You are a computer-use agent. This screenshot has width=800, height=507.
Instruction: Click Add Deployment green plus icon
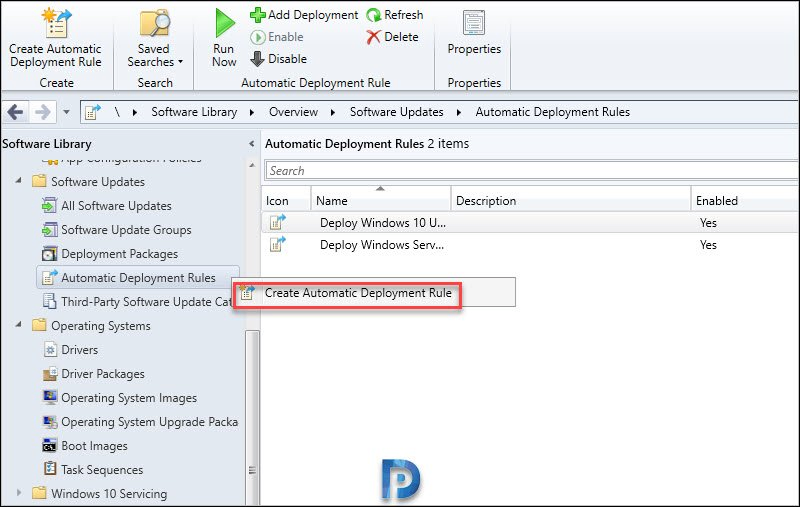(x=257, y=15)
